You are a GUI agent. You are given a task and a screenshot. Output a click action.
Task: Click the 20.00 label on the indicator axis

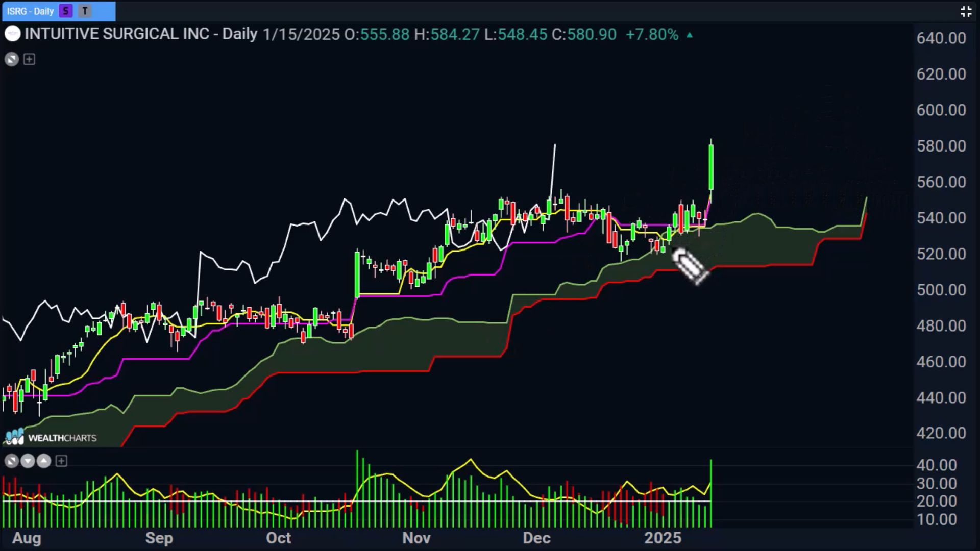[x=937, y=502]
